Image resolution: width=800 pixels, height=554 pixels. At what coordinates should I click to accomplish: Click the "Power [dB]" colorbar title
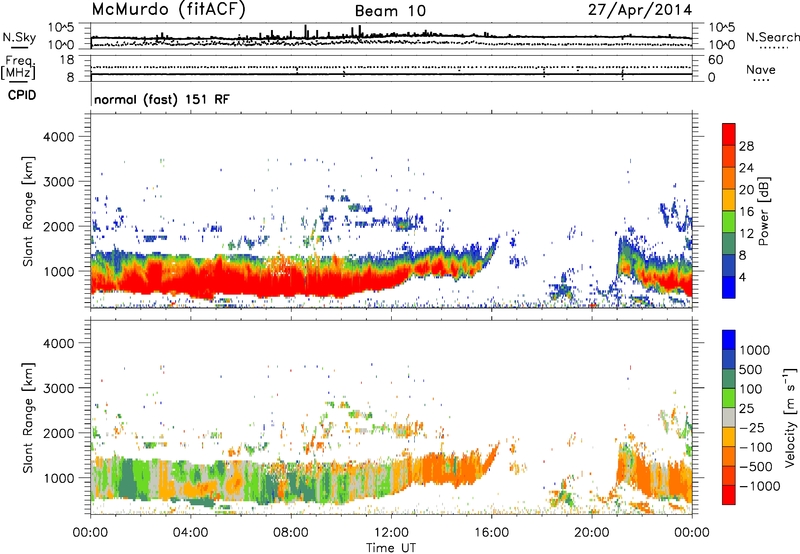[764, 211]
